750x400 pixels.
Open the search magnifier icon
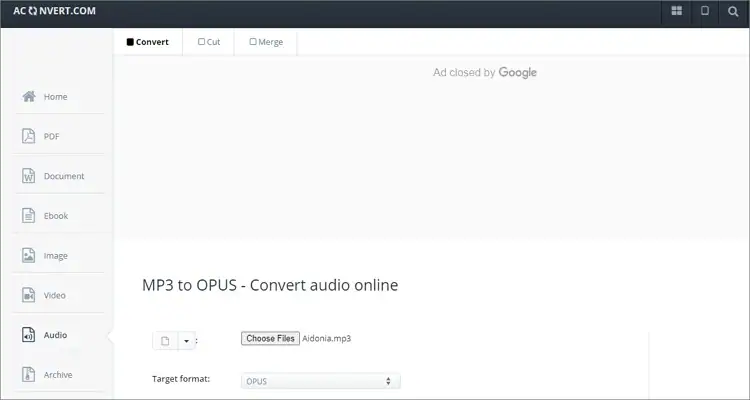click(x=733, y=12)
